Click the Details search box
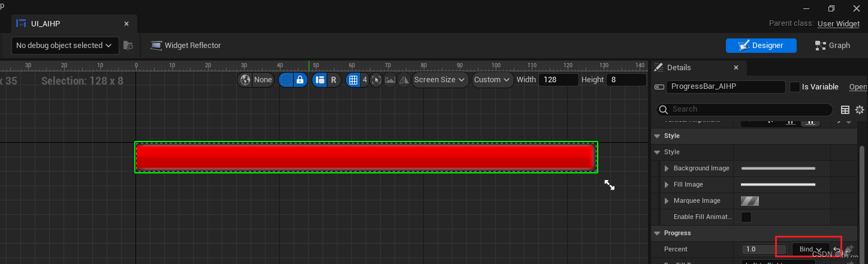 745,109
